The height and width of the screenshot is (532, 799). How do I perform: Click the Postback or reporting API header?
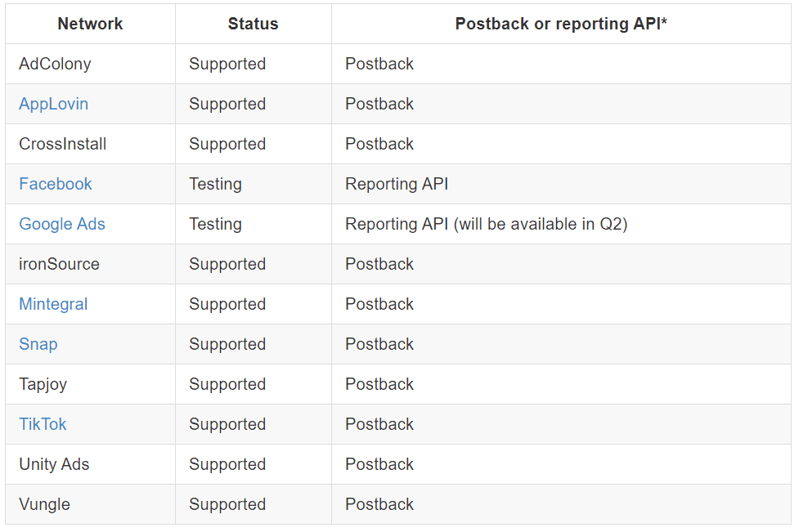coord(561,24)
